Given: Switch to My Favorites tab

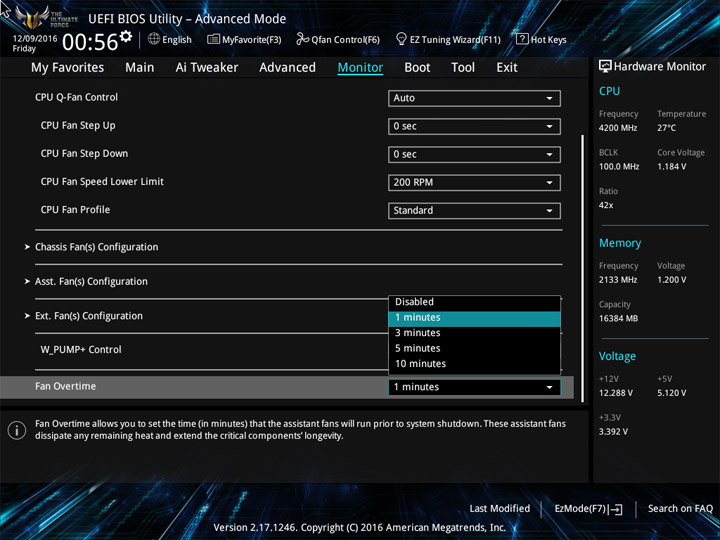Looking at the screenshot, I should pyautogui.click(x=68, y=68).
